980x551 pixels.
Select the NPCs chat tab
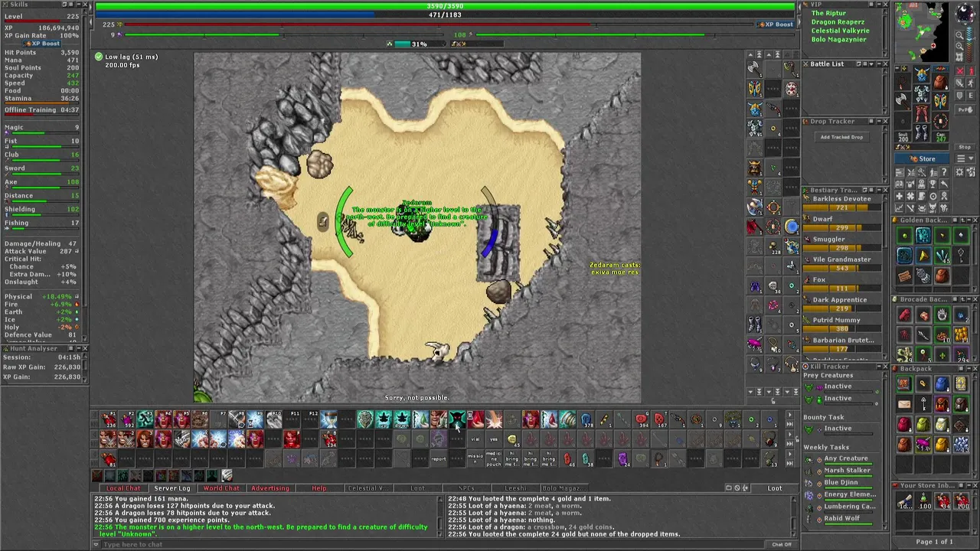click(x=466, y=488)
